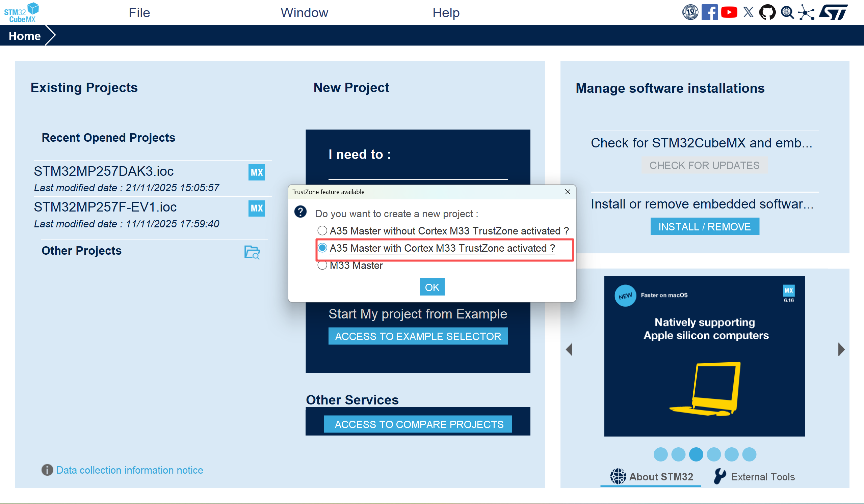Viewport: 864px width, 504px height.
Task: Open MX icon next to STM32MP257DAK3.ioc
Action: [256, 172]
